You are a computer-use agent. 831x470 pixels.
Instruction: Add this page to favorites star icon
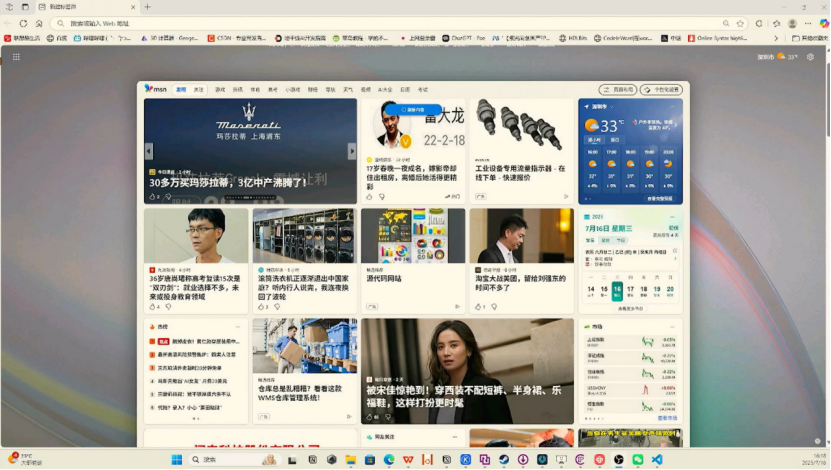[x=740, y=23]
